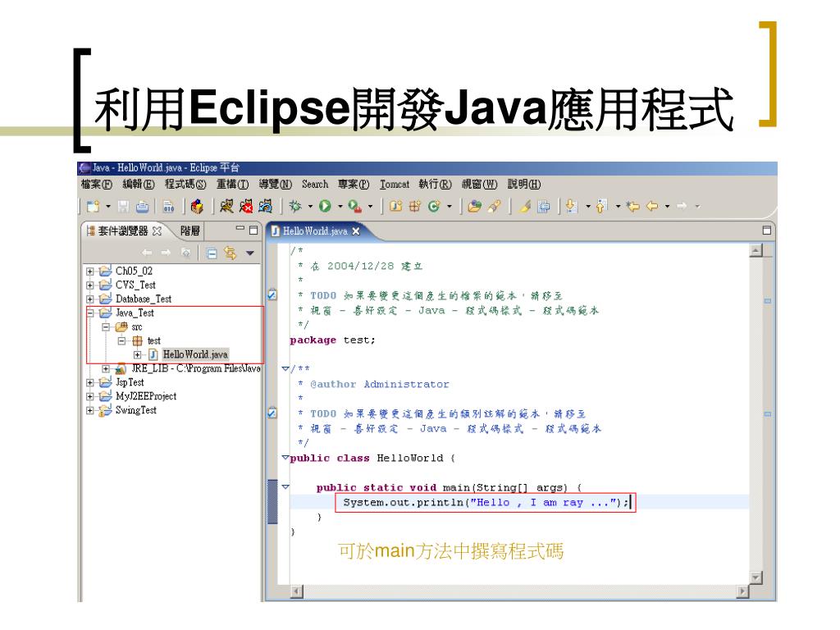This screenshot has height=630, width=840.
Task: Restart Tomcat via the third cat icon
Action: pyautogui.click(x=265, y=206)
